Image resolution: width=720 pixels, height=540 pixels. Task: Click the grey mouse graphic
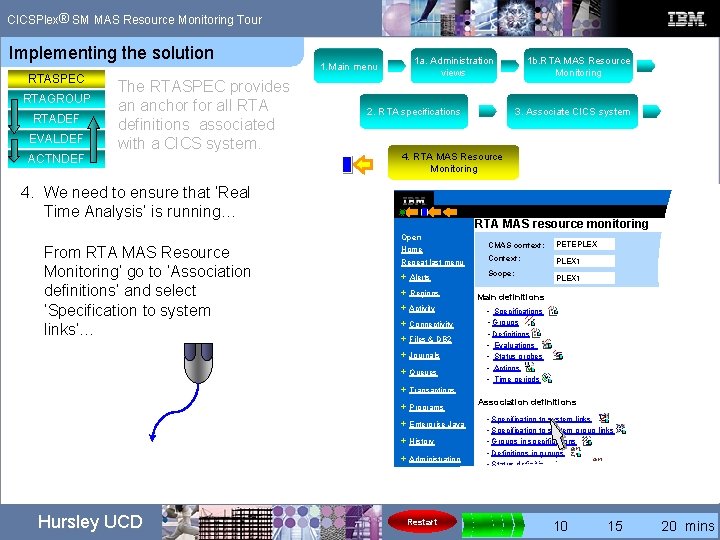[198, 363]
